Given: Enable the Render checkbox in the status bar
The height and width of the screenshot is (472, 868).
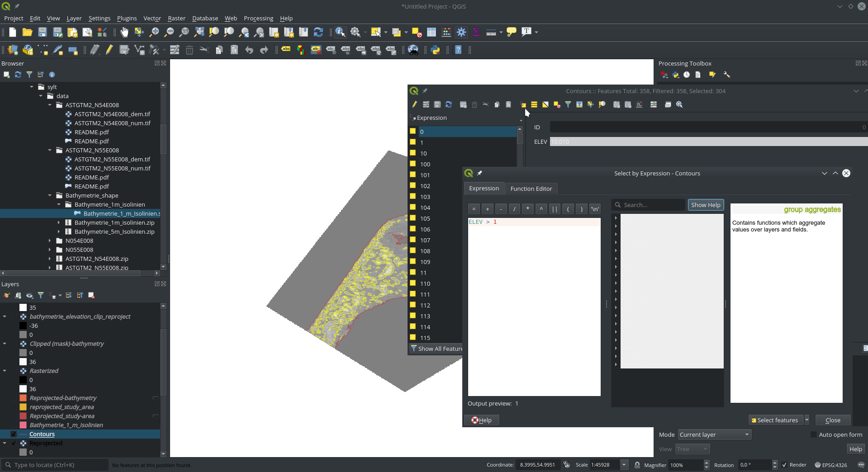Looking at the screenshot, I should click(x=784, y=465).
